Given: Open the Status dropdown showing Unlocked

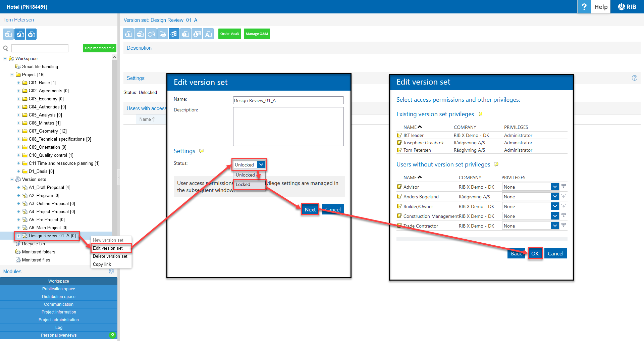Looking at the screenshot, I should [x=249, y=164].
